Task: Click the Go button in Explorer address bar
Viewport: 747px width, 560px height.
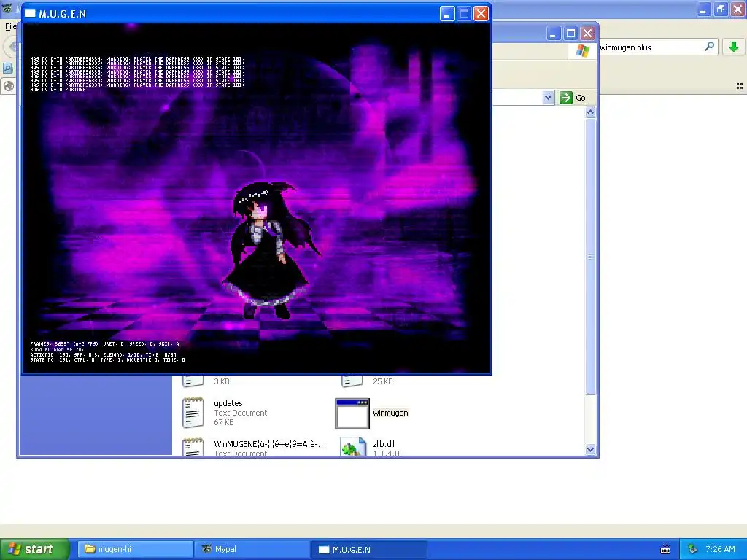Action: (x=573, y=98)
